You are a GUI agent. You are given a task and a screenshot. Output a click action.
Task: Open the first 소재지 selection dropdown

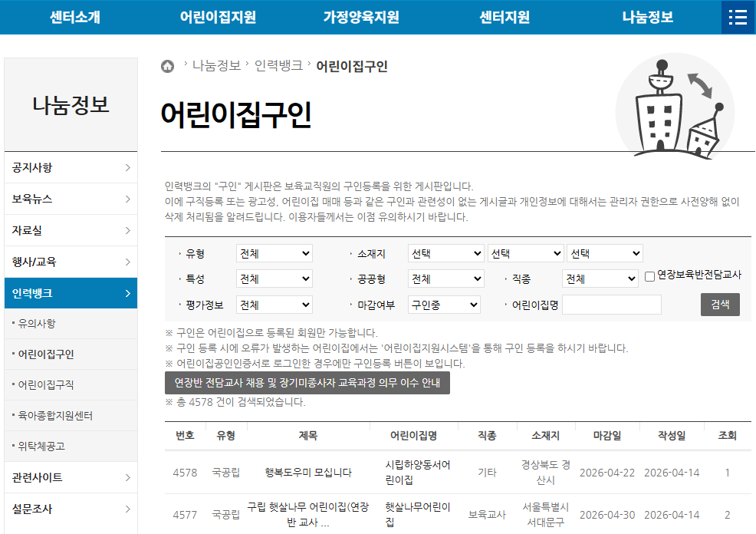[445, 253]
